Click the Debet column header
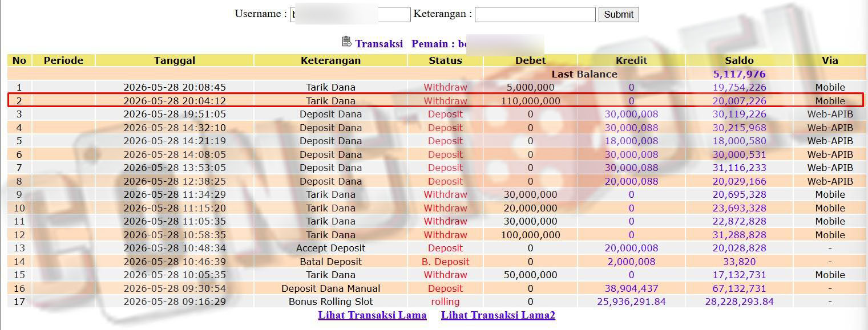The height and width of the screenshot is (330, 868). (530, 60)
